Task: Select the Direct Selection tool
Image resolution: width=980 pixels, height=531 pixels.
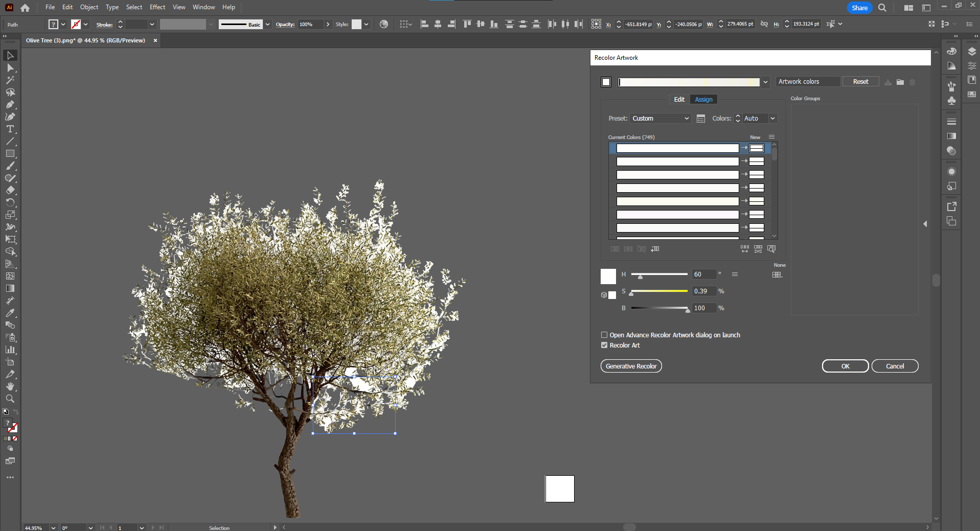Action: tap(10, 68)
